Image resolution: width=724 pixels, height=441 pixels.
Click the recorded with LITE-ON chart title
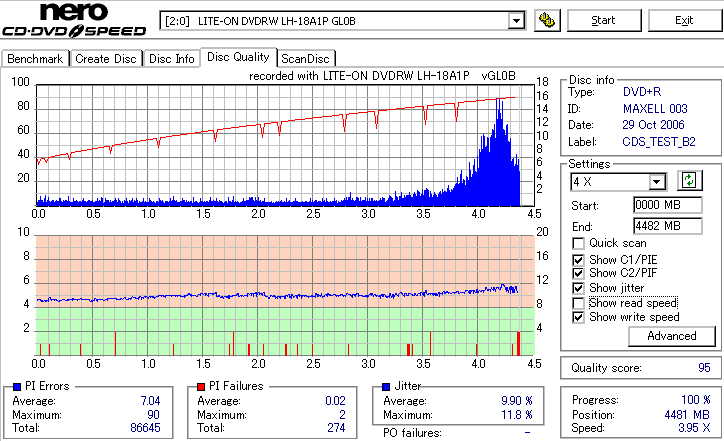382,76
